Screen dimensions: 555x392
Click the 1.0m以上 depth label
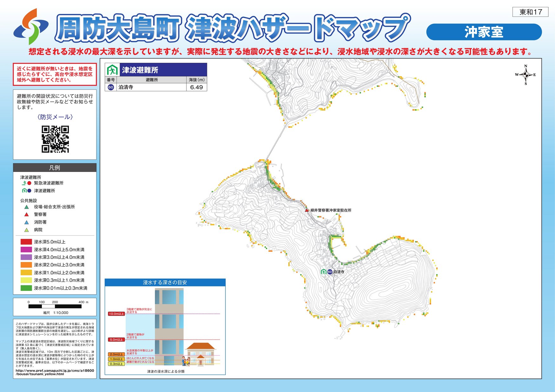coord(116,359)
